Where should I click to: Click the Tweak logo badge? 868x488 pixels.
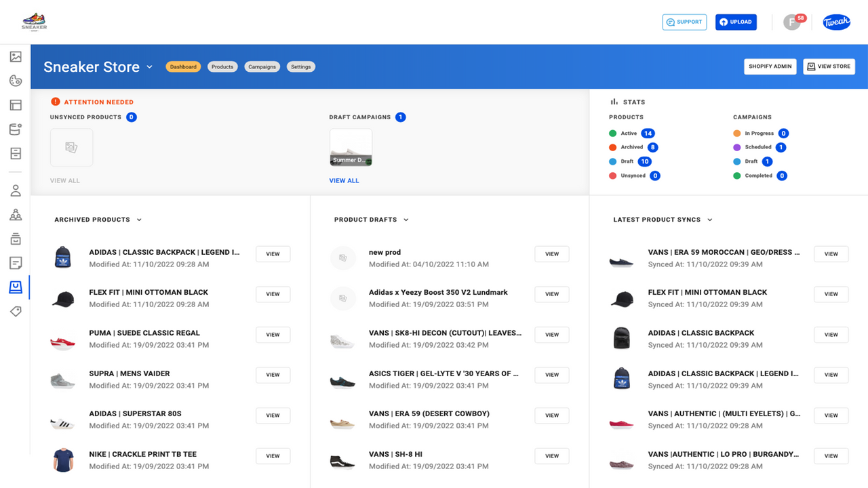tap(836, 22)
